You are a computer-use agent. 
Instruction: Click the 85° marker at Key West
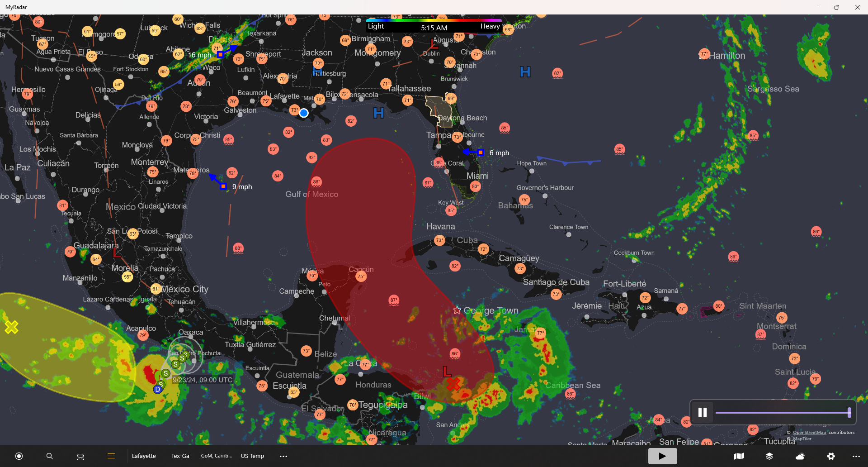click(x=451, y=210)
